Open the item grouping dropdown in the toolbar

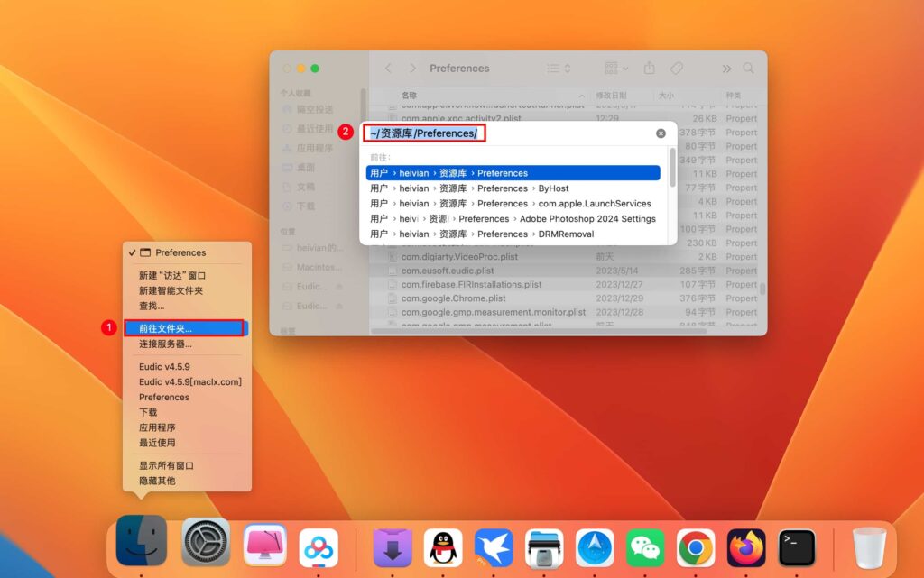click(x=612, y=69)
